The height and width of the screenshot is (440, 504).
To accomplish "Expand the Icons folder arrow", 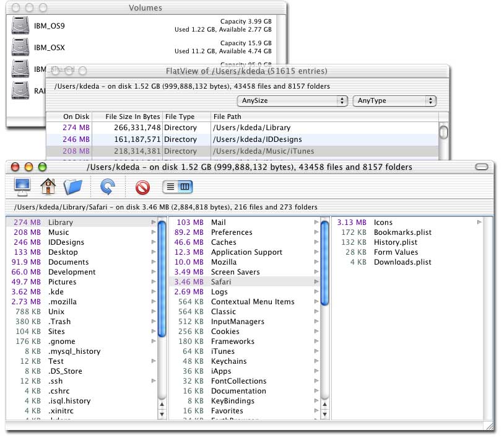I will click(479, 222).
